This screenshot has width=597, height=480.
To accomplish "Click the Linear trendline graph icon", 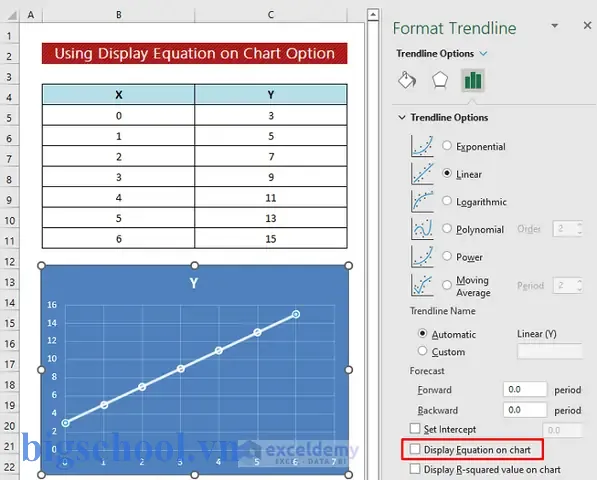I will (422, 174).
